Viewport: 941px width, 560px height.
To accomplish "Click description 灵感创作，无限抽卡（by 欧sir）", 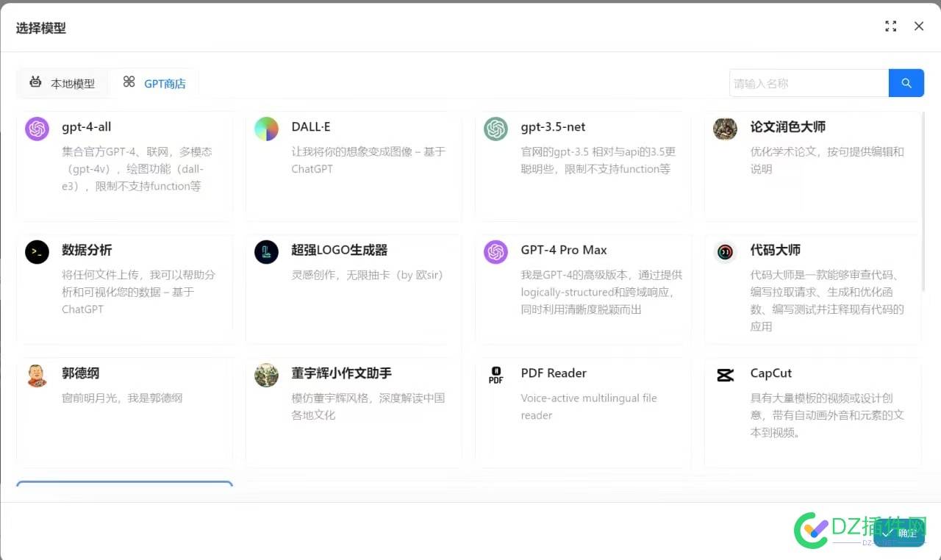I will point(368,275).
